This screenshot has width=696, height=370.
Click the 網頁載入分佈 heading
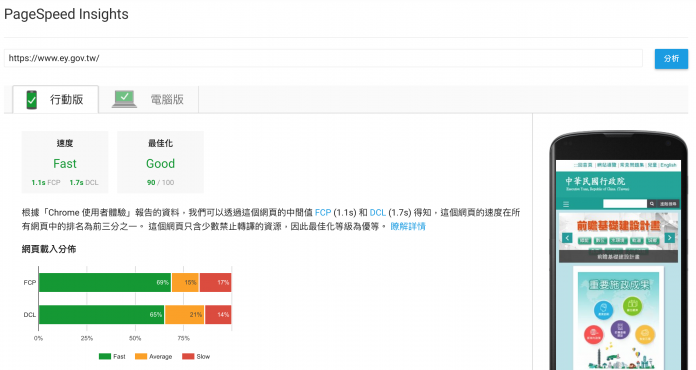[x=49, y=249]
